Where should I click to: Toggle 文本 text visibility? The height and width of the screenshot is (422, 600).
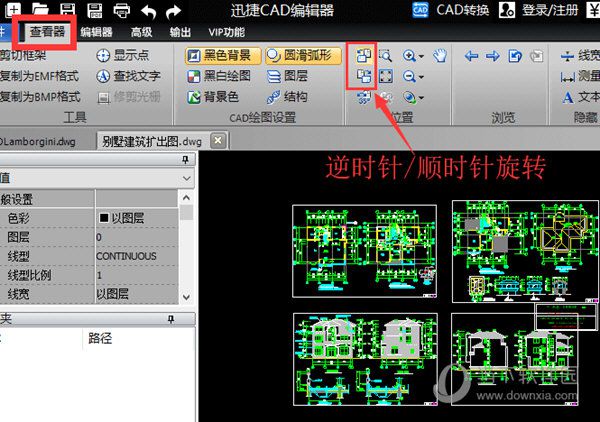(580, 97)
